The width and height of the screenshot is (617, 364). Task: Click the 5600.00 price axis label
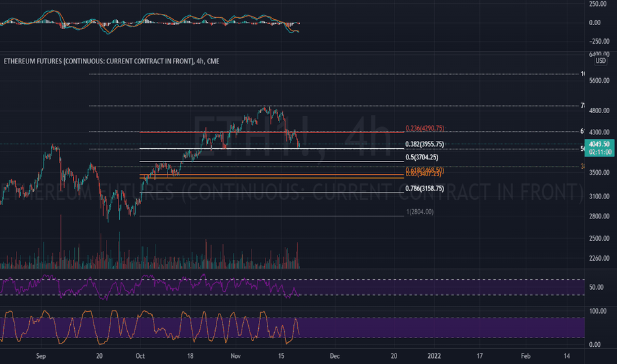(599, 80)
